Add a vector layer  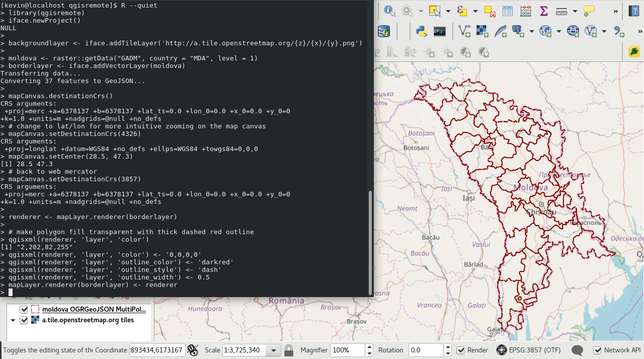coord(464,31)
